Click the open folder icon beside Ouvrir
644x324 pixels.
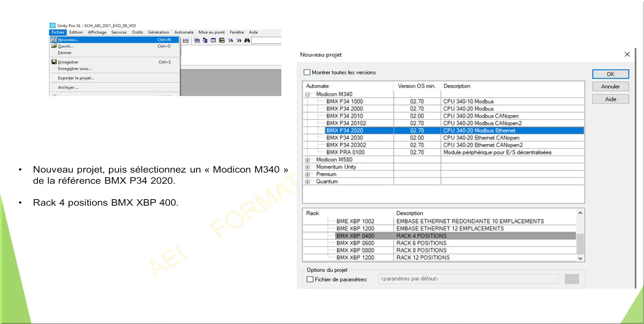click(x=54, y=46)
